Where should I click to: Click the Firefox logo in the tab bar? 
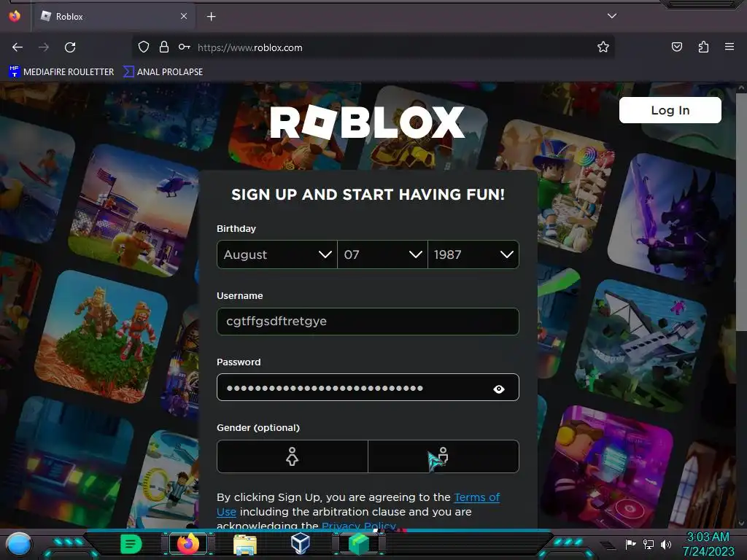pos(15,16)
